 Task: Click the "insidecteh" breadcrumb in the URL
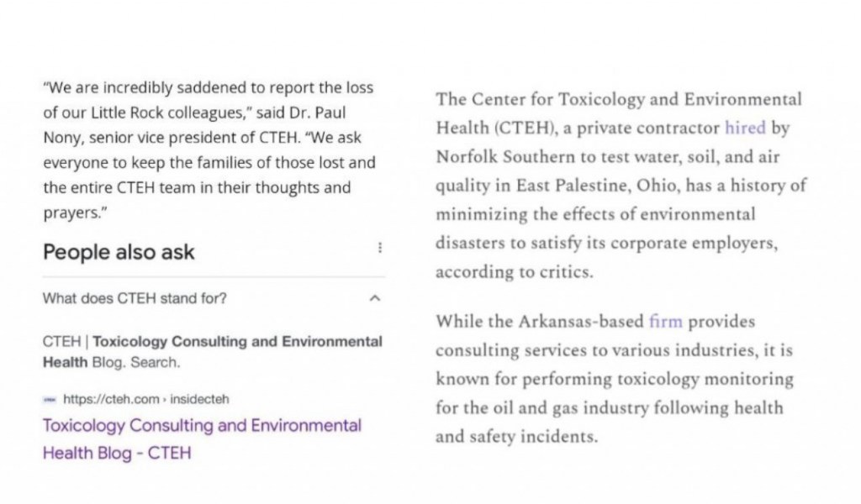(x=199, y=400)
